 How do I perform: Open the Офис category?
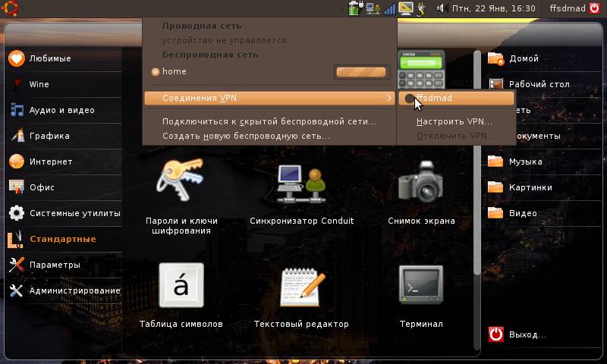pos(64,187)
